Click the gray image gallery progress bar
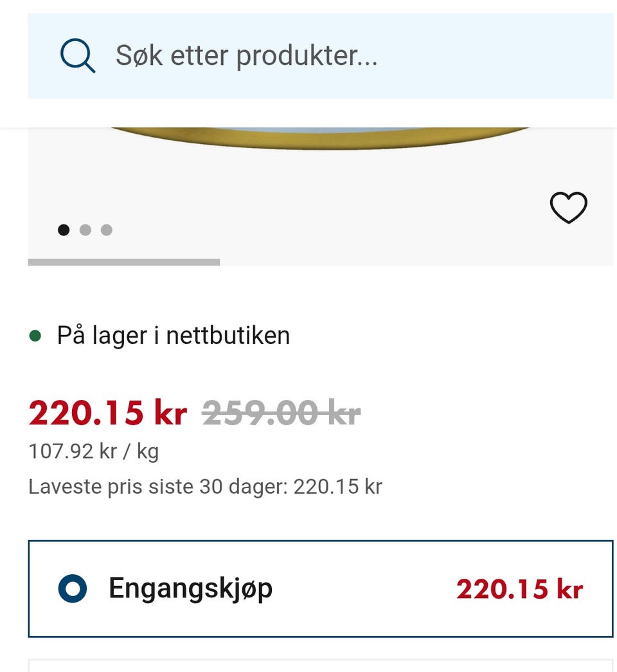617x672 pixels. click(x=123, y=262)
